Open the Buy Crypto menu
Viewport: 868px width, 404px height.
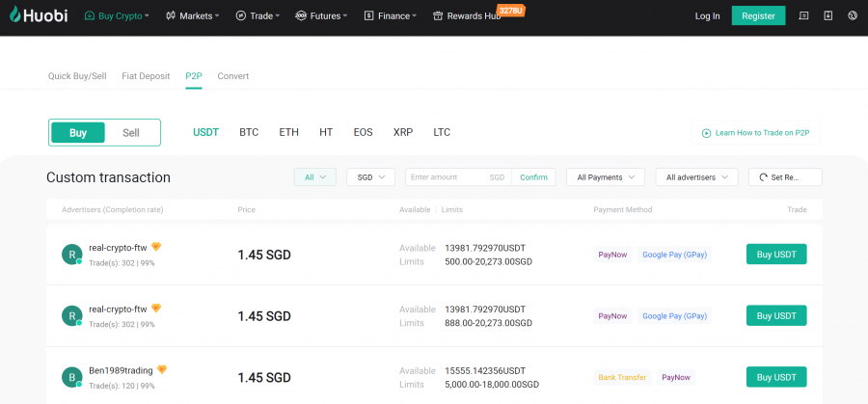tap(117, 16)
